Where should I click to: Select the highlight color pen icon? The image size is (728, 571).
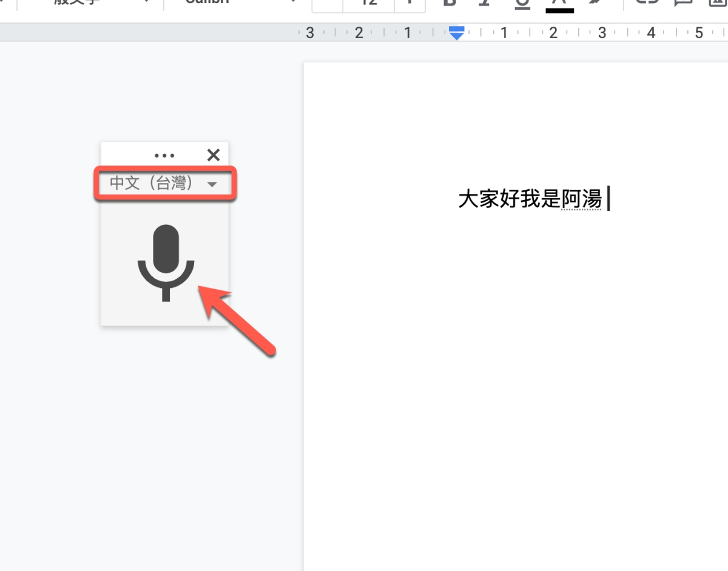point(596,3)
